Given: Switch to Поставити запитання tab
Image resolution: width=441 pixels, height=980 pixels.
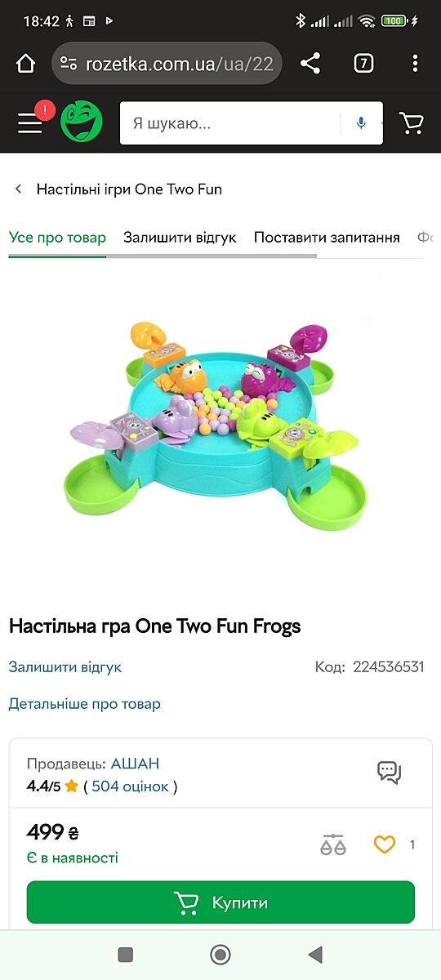Looking at the screenshot, I should tap(327, 238).
